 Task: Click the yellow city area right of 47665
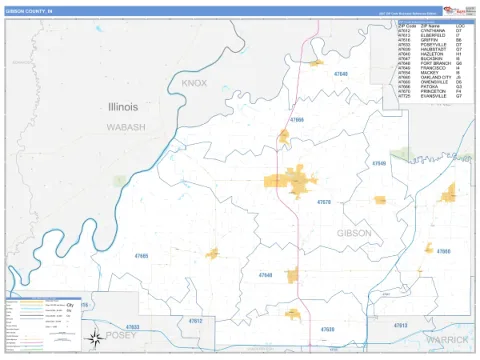tap(212, 254)
